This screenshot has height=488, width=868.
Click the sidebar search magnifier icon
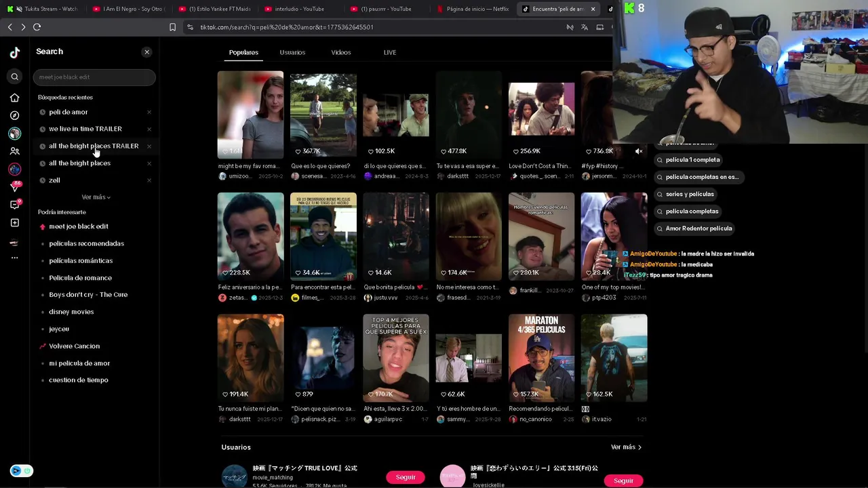coord(14,77)
